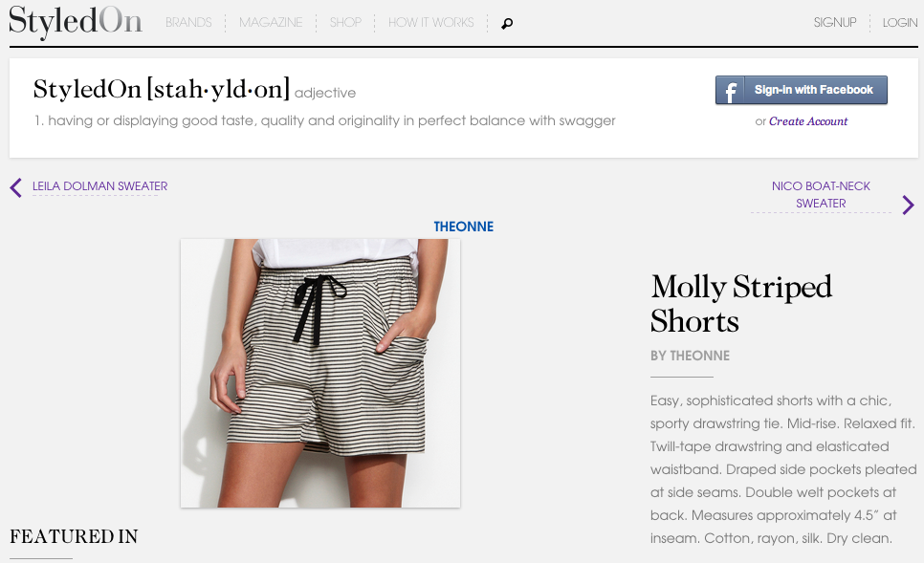Open the Magazine menu item
Image resolution: width=924 pixels, height=563 pixels.
271,22
